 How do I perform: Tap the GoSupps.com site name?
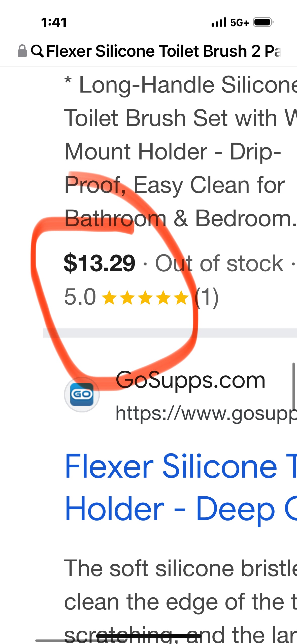coord(190,380)
